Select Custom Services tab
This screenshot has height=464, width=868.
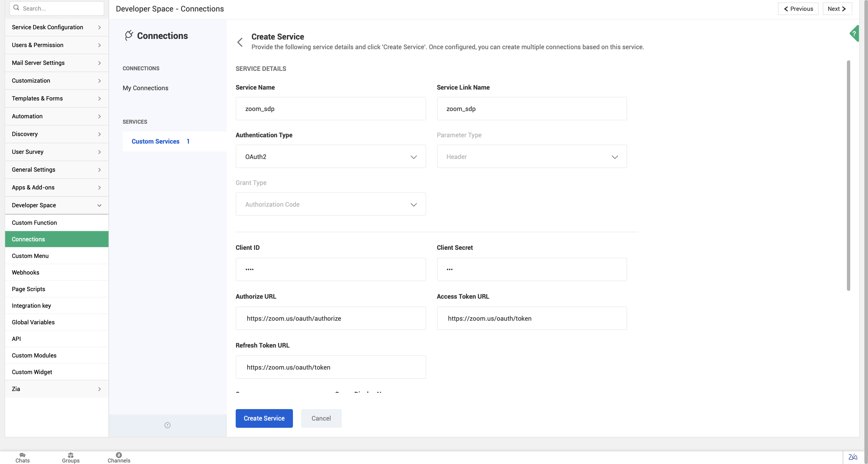click(x=174, y=141)
